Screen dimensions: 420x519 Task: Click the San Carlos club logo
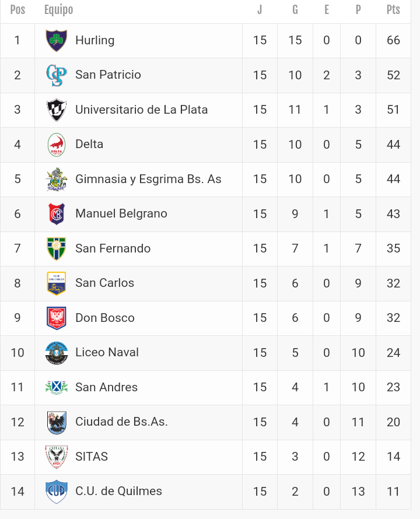tap(57, 283)
